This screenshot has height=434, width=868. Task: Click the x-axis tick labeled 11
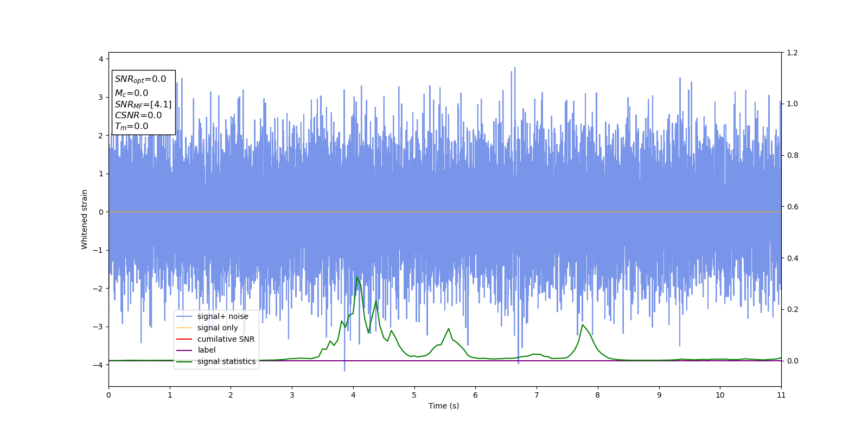[781, 395]
